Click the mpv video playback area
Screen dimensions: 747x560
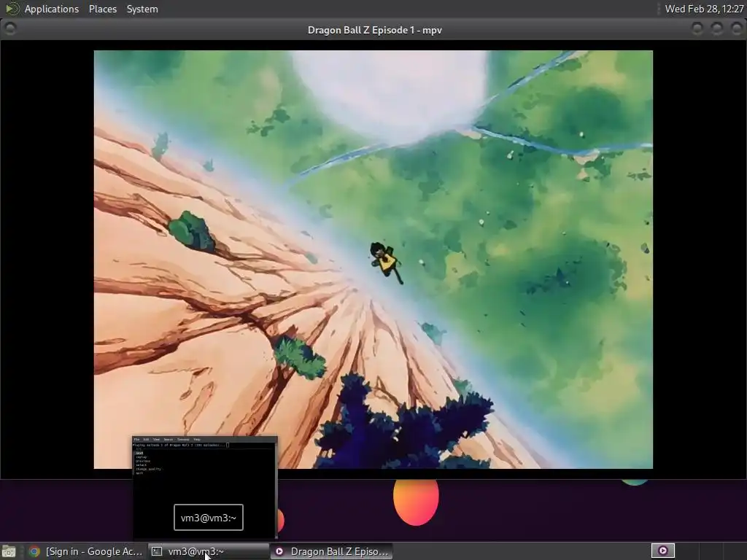tap(373, 260)
